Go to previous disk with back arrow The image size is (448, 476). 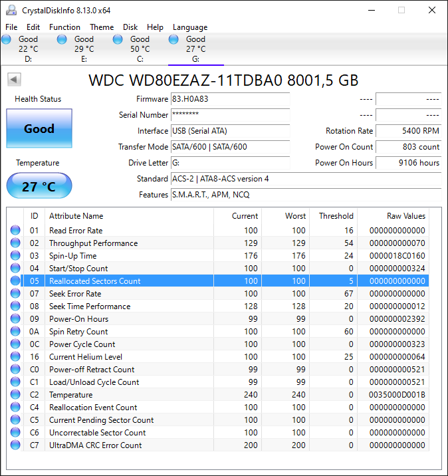click(x=14, y=80)
